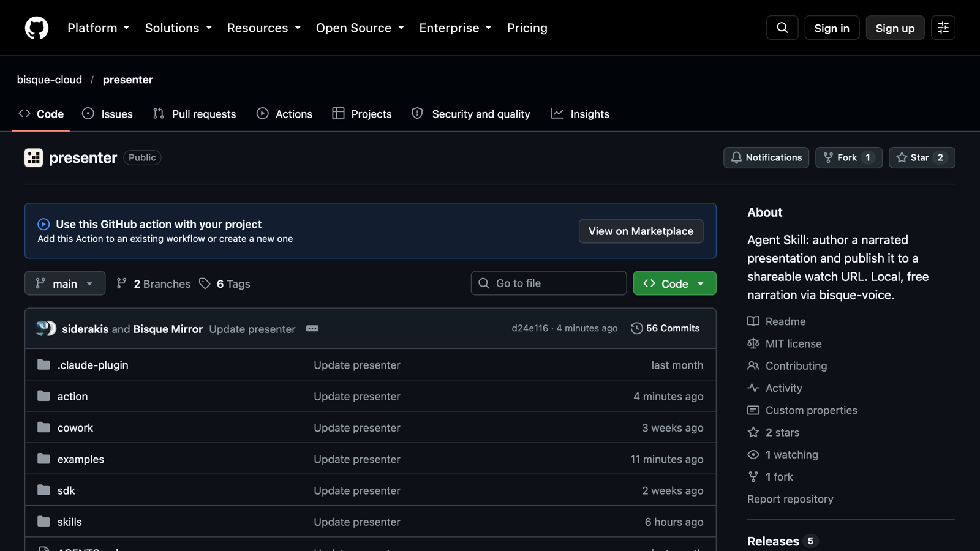Click the scale icon beside MIT license
This screenshot has width=980, height=551.
(x=753, y=343)
